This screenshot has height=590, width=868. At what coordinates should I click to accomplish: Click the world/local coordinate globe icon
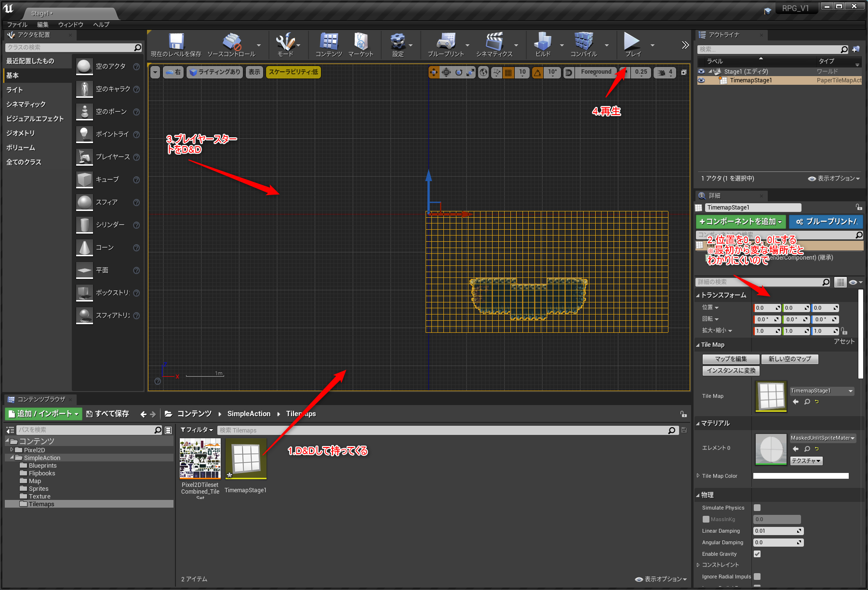point(483,72)
